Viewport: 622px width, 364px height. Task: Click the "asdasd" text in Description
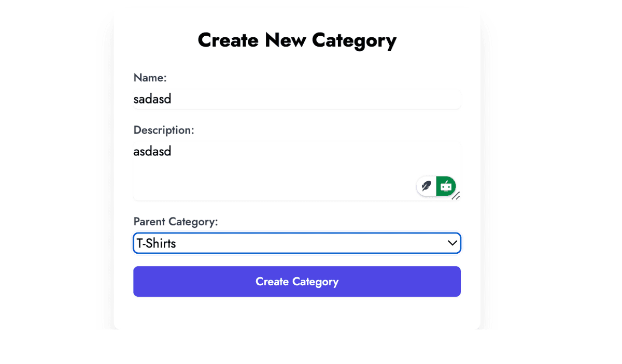(x=152, y=152)
